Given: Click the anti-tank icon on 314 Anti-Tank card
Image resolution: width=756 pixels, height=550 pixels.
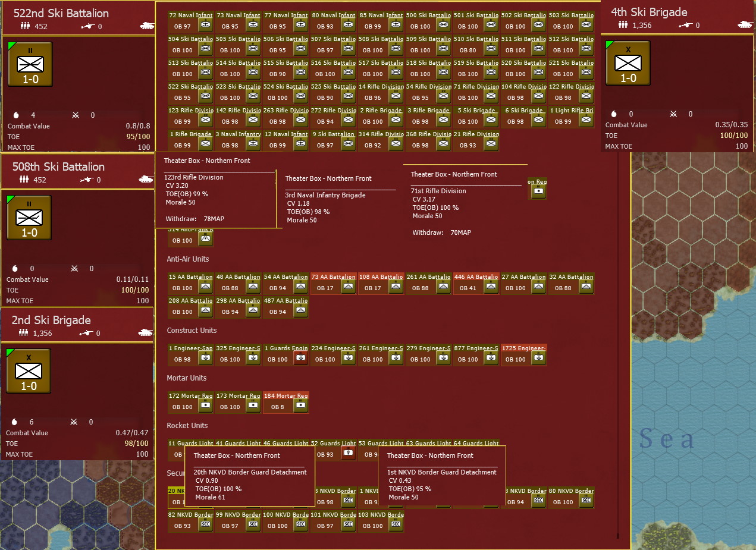Looking at the screenshot, I should click(x=205, y=240).
